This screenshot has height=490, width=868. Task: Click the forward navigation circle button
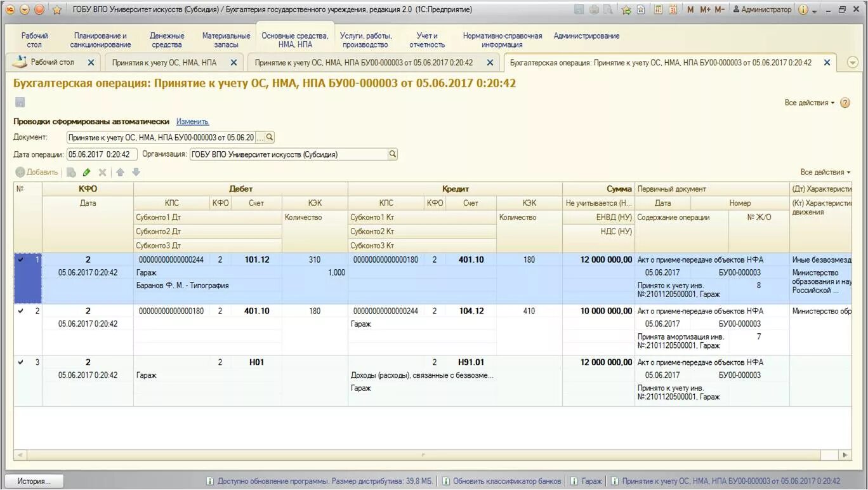39,10
